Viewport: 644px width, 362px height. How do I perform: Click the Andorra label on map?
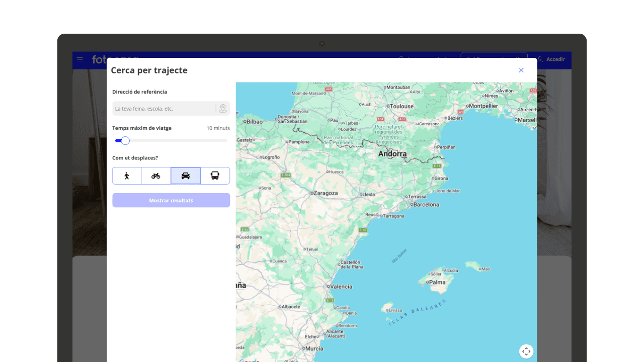click(392, 154)
